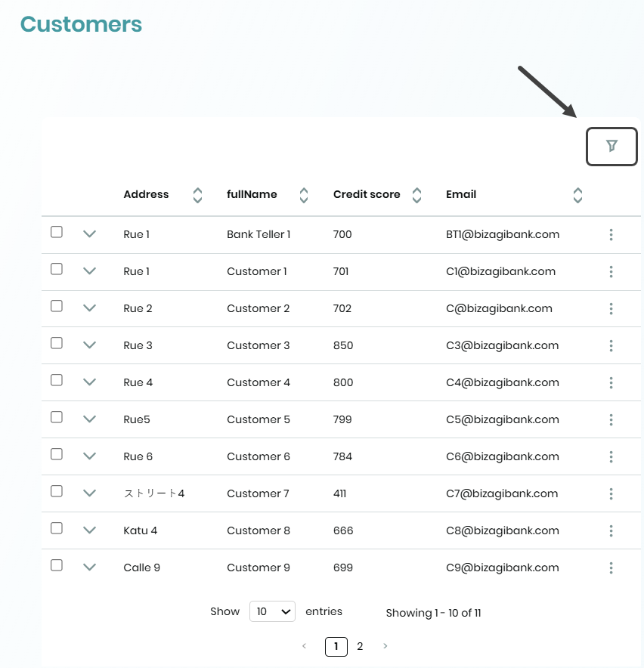Click the Rue 6 address cell
Image resolution: width=644 pixels, height=668 pixels.
click(x=138, y=456)
